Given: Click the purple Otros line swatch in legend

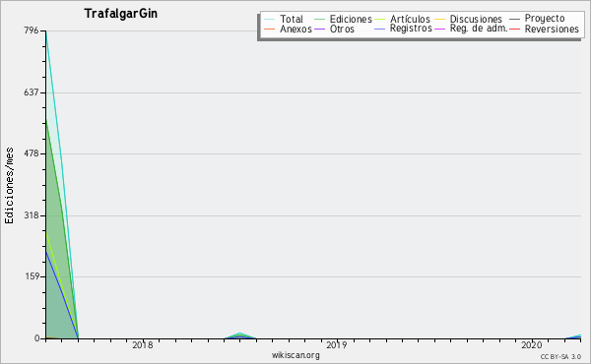Looking at the screenshot, I should pyautogui.click(x=319, y=29).
